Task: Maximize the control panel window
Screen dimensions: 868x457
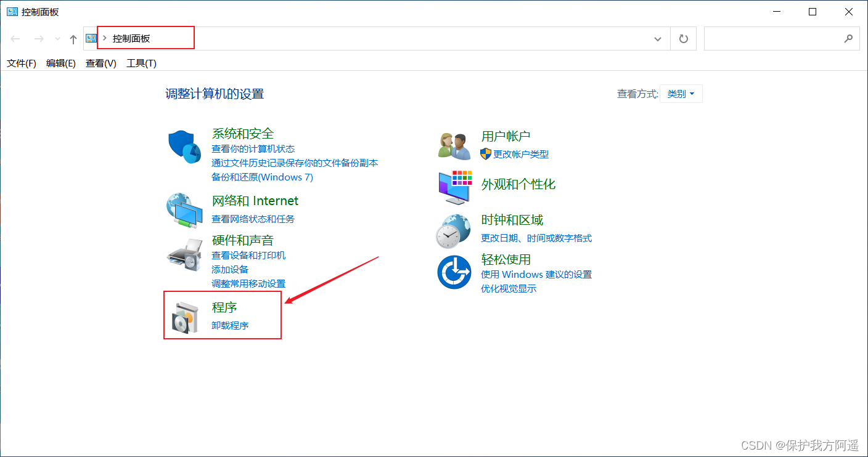Action: pos(813,12)
